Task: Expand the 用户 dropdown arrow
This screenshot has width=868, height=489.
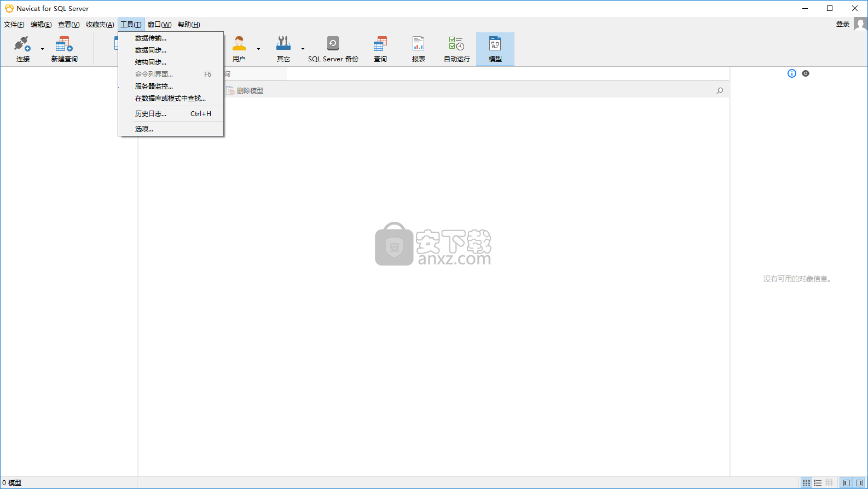Action: point(258,49)
